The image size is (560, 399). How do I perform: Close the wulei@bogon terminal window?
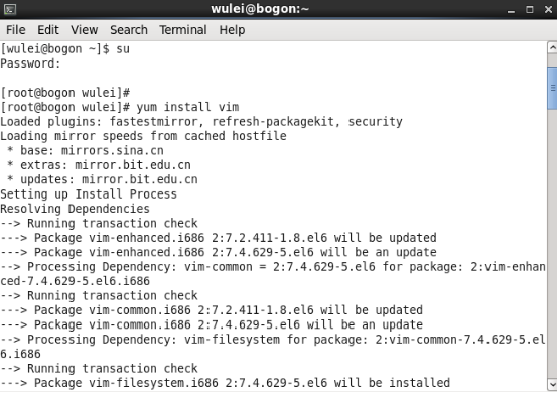tap(549, 9)
